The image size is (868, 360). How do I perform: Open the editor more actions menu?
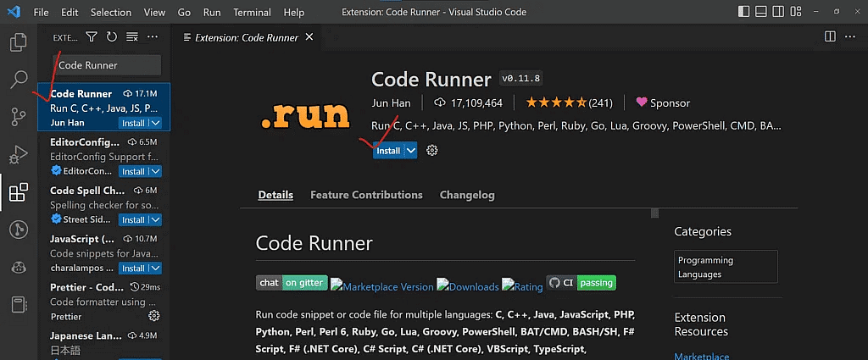click(849, 37)
